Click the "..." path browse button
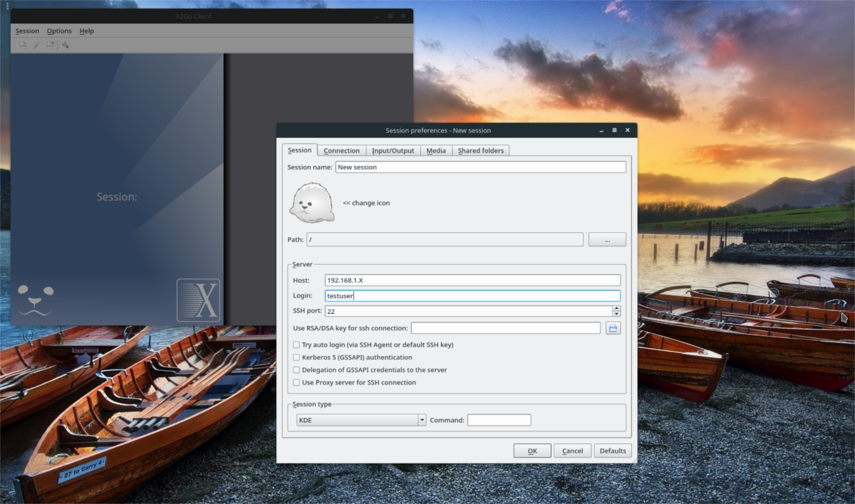The image size is (855, 504). (607, 240)
